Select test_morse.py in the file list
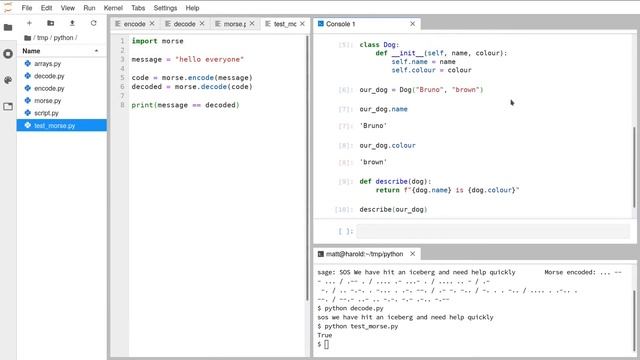 pos(62,125)
